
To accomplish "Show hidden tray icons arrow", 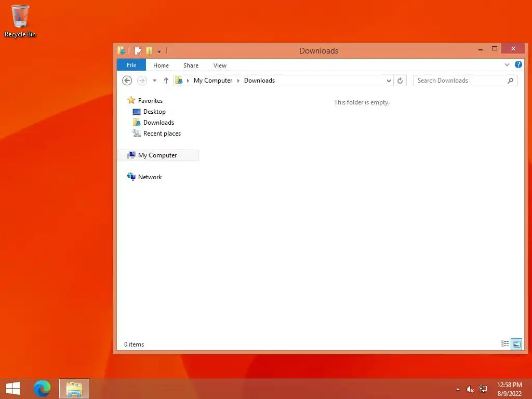I will [458, 389].
